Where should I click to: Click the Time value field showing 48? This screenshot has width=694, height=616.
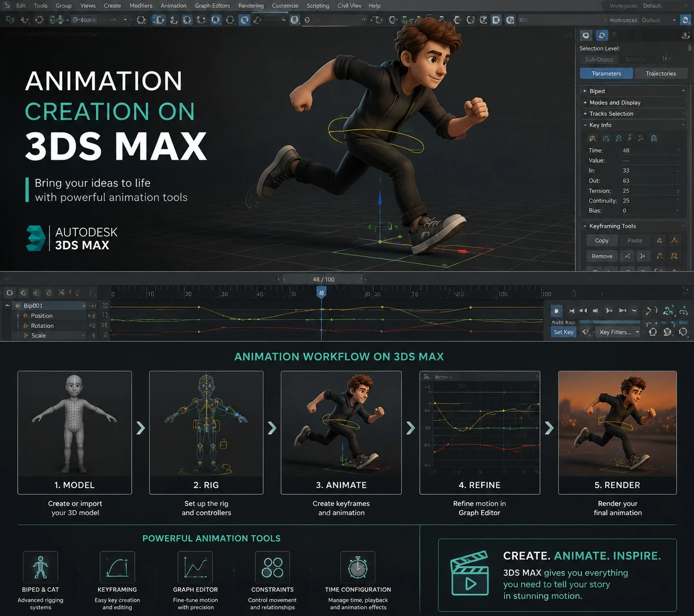click(x=650, y=150)
